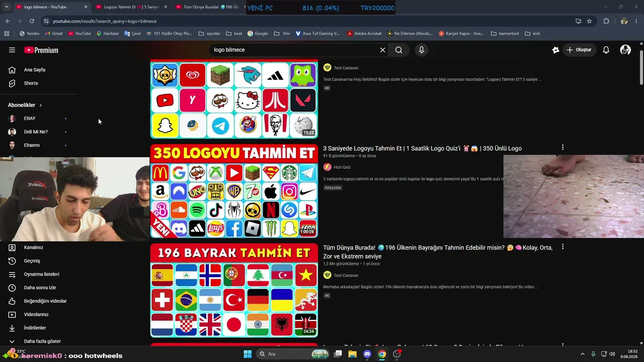Open the account avatar menu on YouTube

(x=625, y=50)
